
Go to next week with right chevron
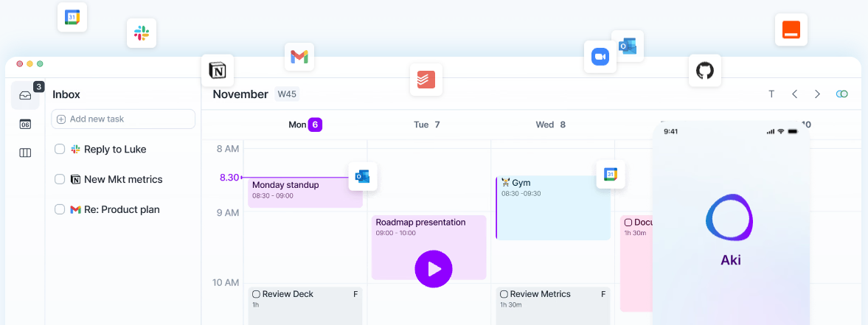click(817, 94)
